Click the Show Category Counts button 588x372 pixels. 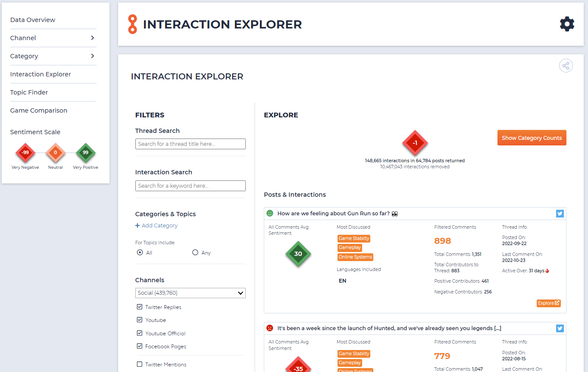[532, 138]
